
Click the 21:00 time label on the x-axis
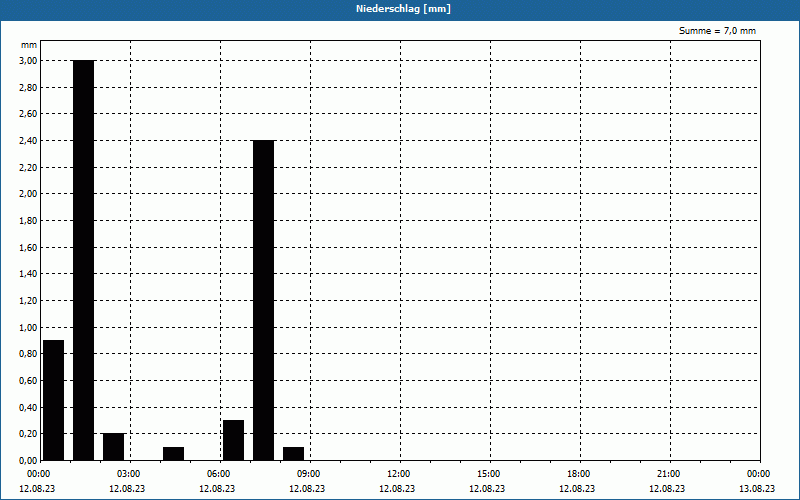pos(668,474)
